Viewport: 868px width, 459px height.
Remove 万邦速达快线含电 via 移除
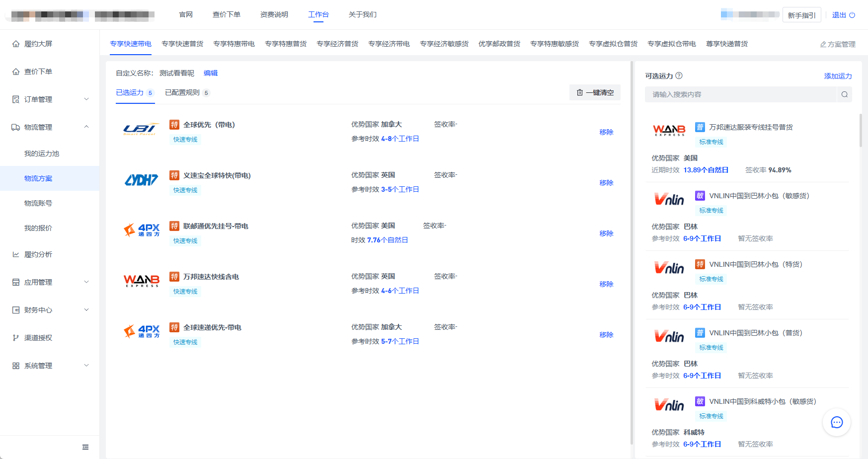(607, 284)
